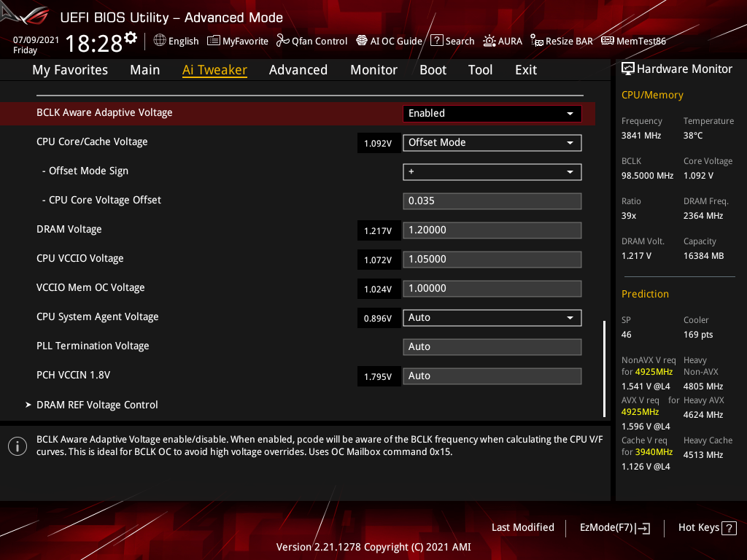The image size is (747, 560).
Task: Select the Ai Tweaker tab
Action: (214, 70)
